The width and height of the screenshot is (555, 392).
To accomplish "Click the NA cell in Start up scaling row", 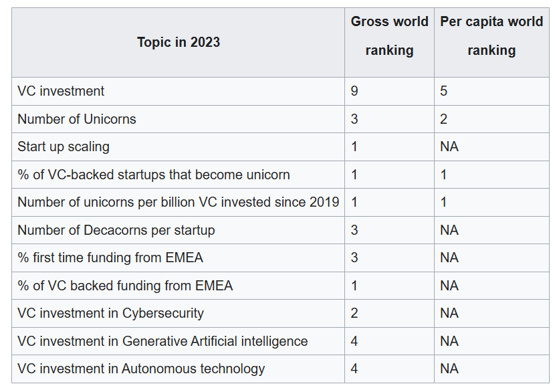I will tap(449, 146).
